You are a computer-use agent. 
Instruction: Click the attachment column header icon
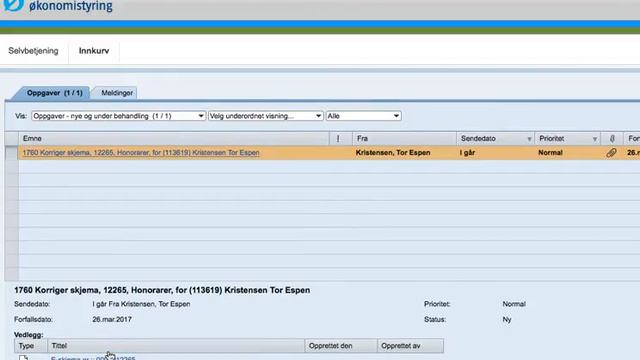(612, 139)
